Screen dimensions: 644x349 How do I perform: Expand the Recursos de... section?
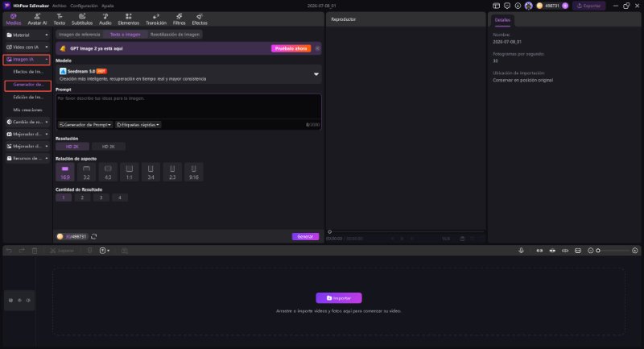coord(27,158)
